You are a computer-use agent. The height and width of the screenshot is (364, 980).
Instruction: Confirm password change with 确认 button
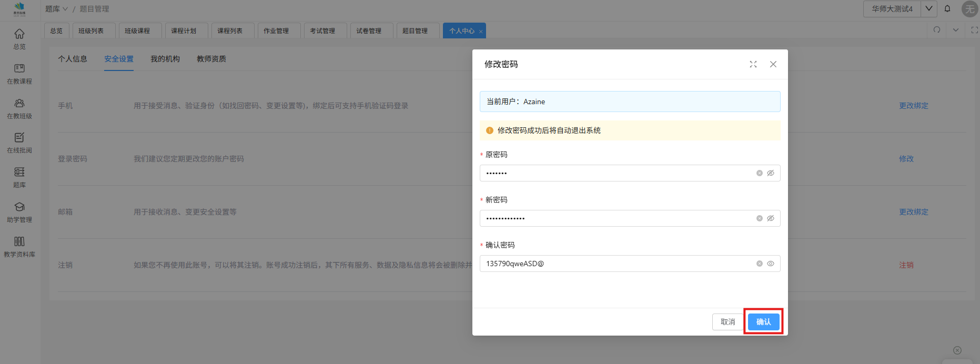[x=763, y=322]
